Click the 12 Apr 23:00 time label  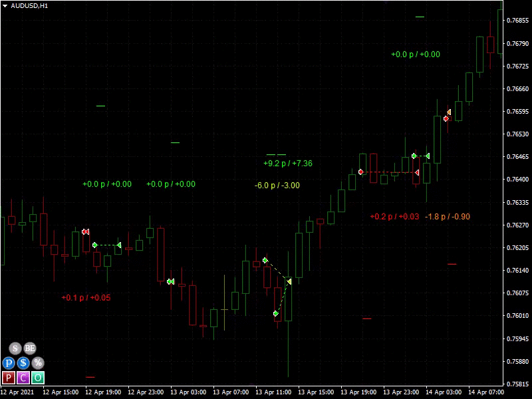(x=146, y=392)
